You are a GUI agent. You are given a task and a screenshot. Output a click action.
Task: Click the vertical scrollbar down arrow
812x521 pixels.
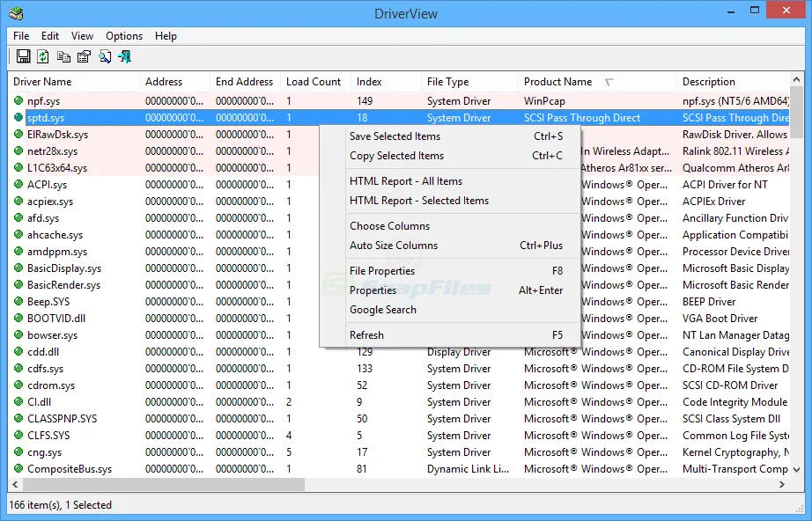pyautogui.click(x=796, y=470)
